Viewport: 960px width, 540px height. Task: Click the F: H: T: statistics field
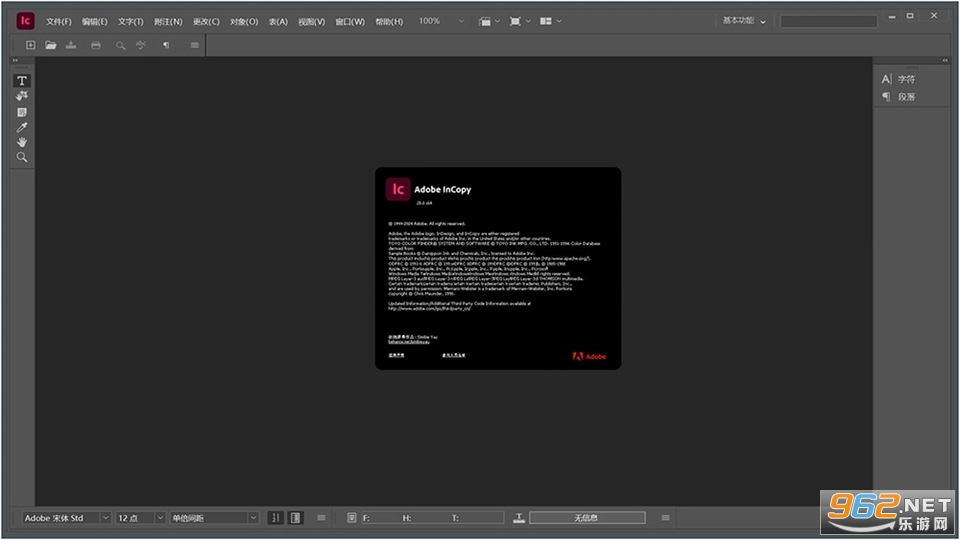coord(432,518)
